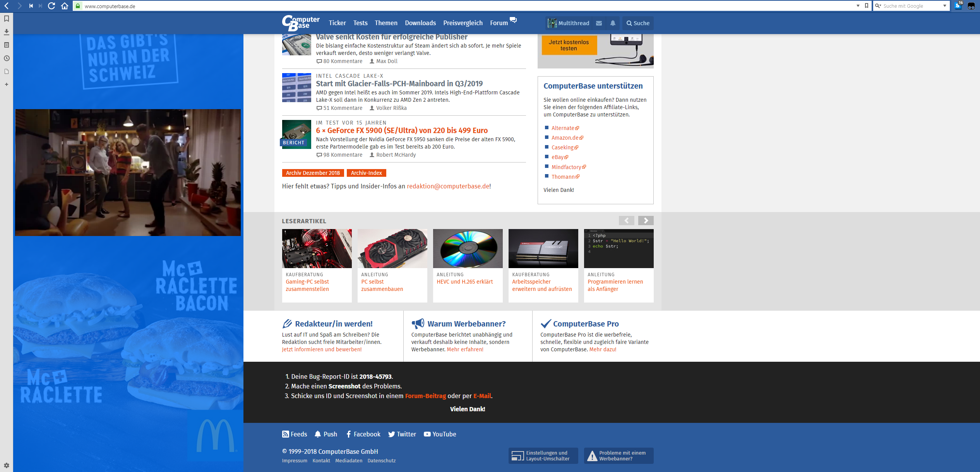Open the HEVC und H.265 article thumbnail
The width and height of the screenshot is (980, 472).
click(468, 248)
